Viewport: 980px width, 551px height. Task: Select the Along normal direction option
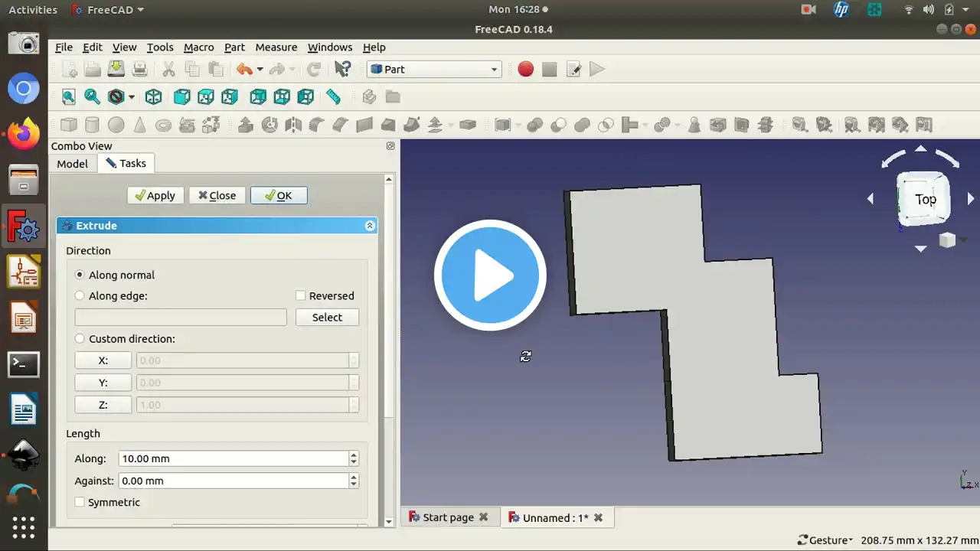coord(80,275)
